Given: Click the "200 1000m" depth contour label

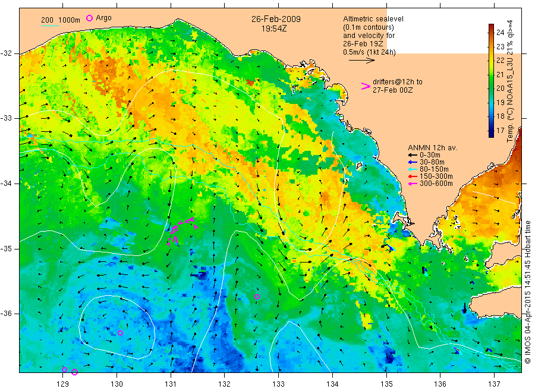Looking at the screenshot, I should pyautogui.click(x=61, y=20).
